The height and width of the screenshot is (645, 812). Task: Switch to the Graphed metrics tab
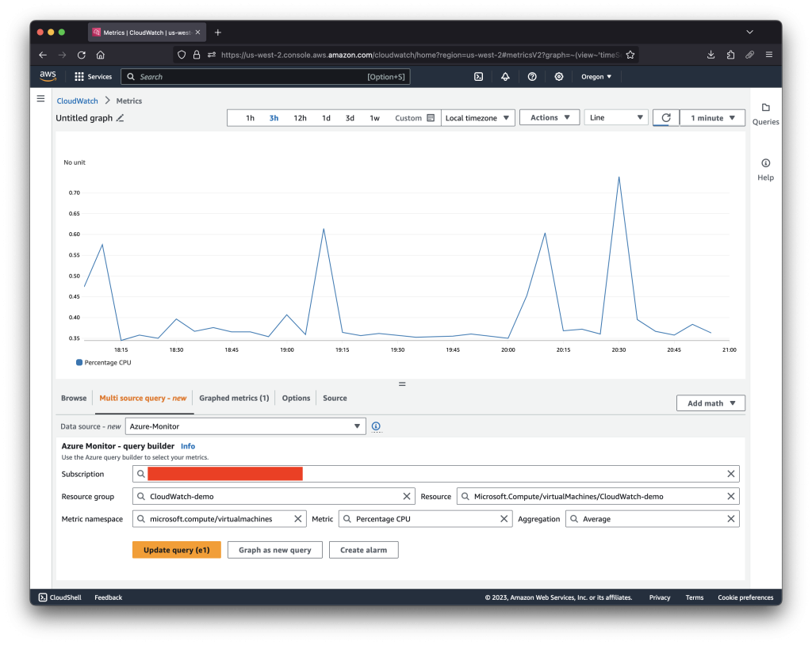coord(233,398)
